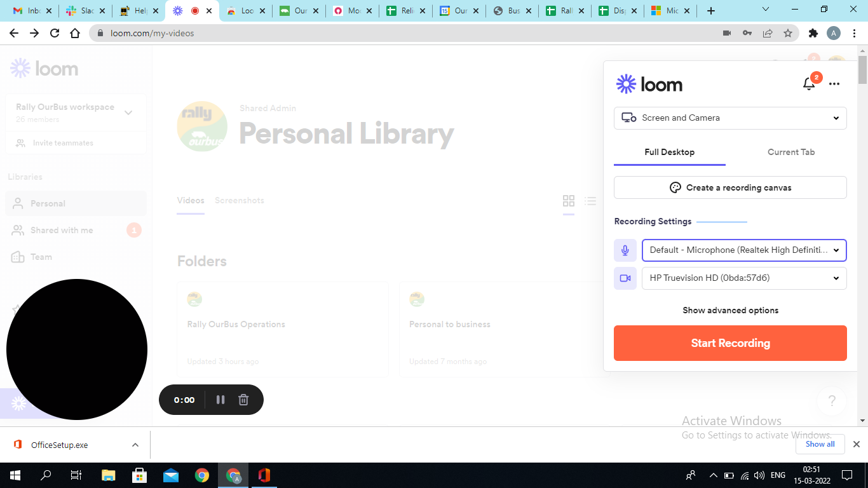Viewport: 868px width, 488px height.
Task: Click Show all downloads
Action: click(820, 444)
